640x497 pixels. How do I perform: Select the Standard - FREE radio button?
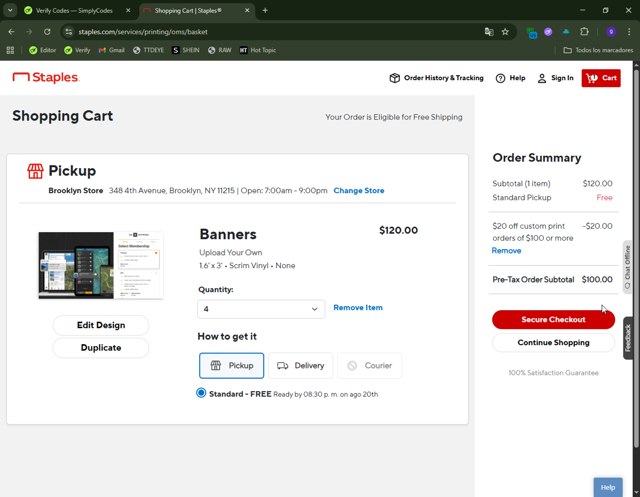[x=201, y=393]
